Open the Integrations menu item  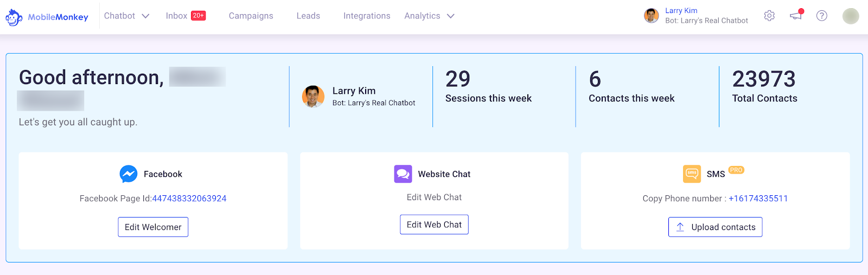click(x=367, y=16)
